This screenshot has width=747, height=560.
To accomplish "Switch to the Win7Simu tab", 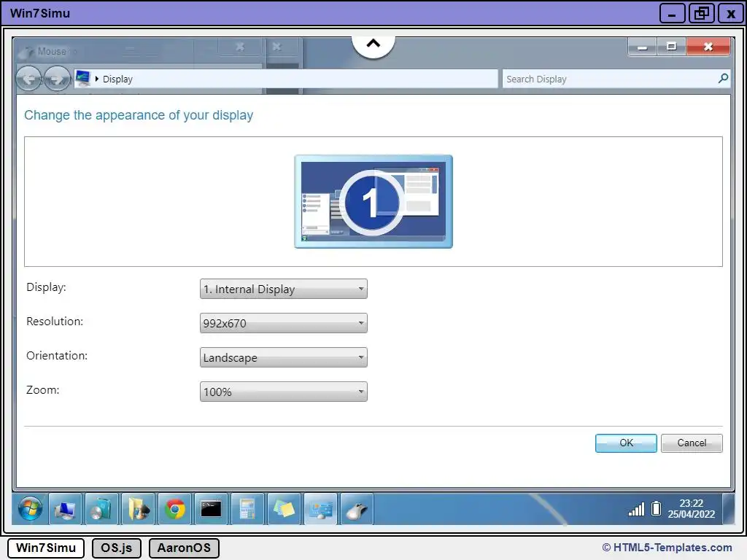I will (x=46, y=548).
